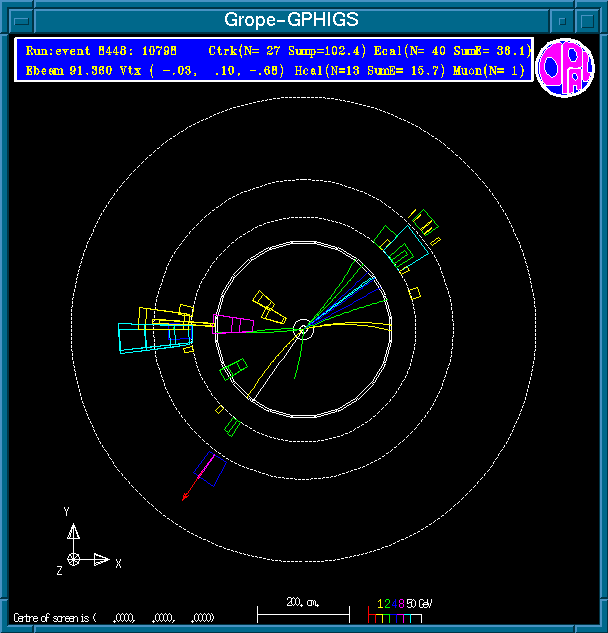Click the Centre of screen coordinates text

click(x=112, y=617)
